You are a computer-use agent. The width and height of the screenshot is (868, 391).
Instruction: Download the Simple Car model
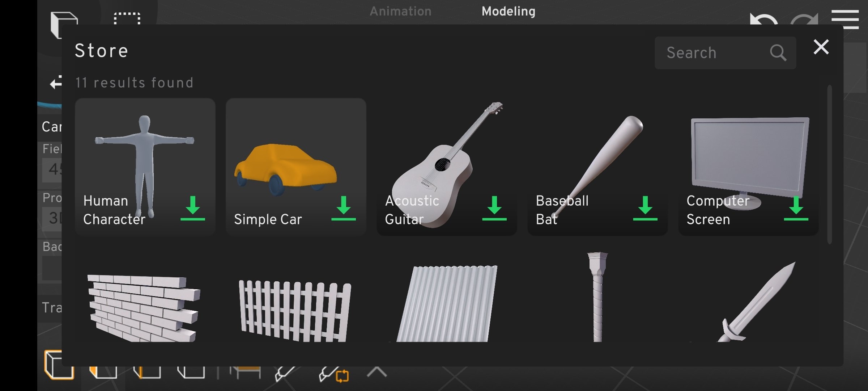click(x=344, y=209)
